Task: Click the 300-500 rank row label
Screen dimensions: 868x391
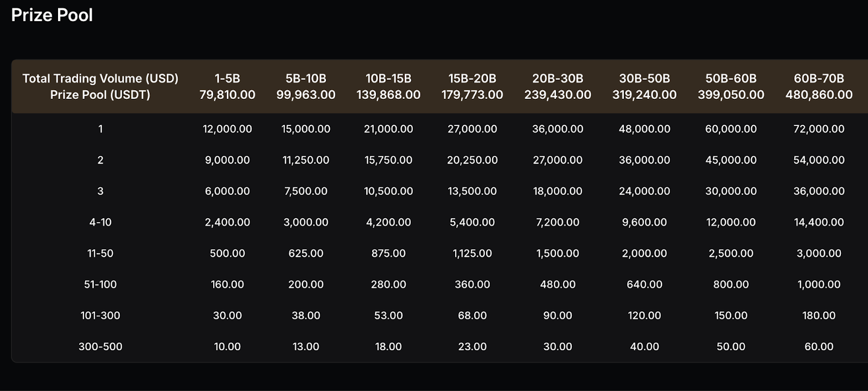Action: pos(100,346)
